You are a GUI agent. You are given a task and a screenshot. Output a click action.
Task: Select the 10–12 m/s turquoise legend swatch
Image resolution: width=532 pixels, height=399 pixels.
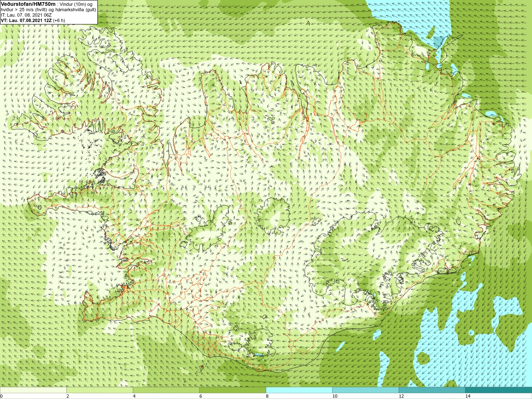[366, 390]
